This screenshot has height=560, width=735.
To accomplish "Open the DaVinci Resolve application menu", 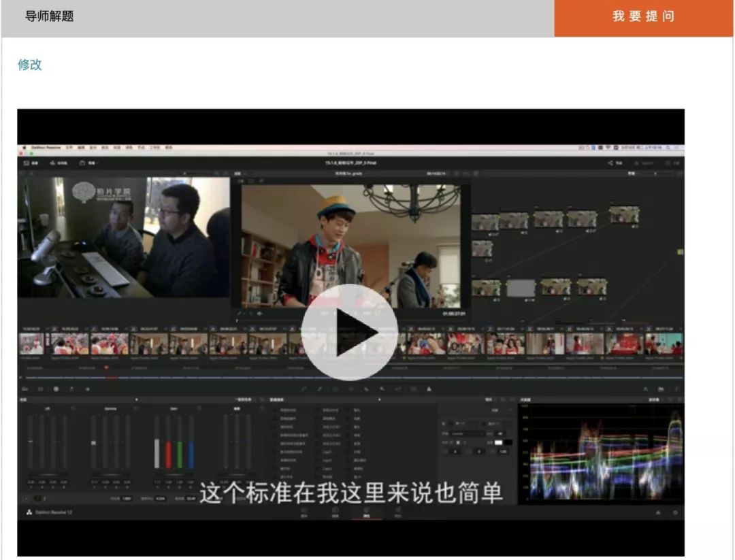I will (46, 148).
